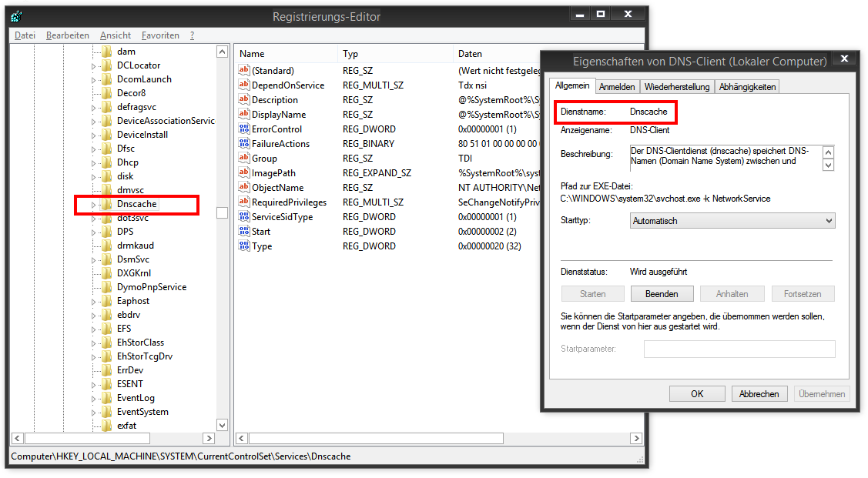
Task: Click the ImagePath value's string icon
Action: 244,173
